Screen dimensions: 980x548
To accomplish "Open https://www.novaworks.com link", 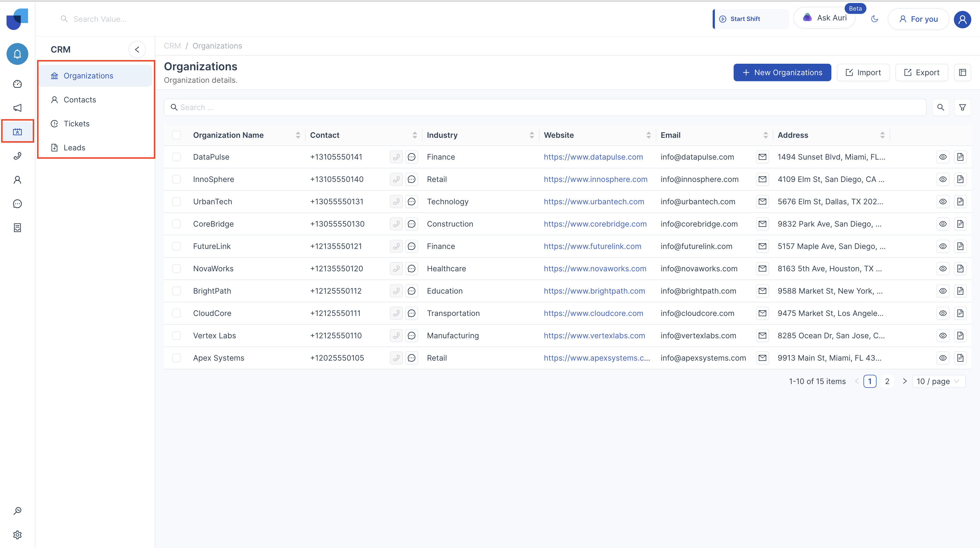I will 595,269.
